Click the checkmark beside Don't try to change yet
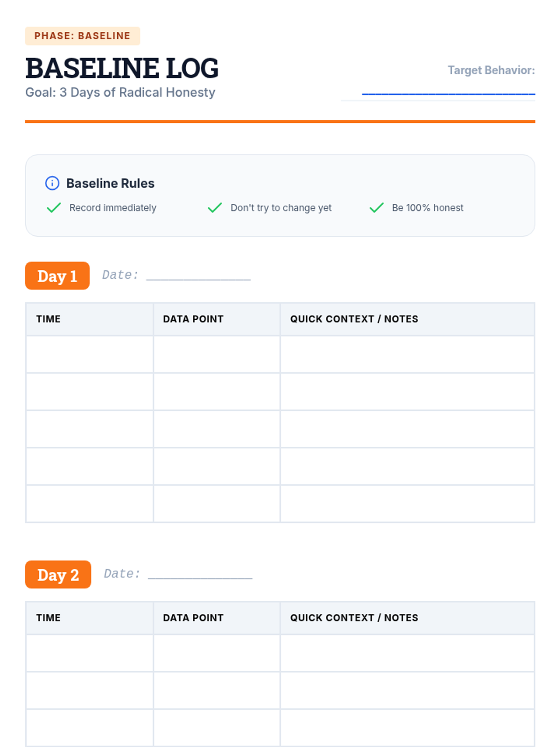The width and height of the screenshot is (560, 747). (x=215, y=208)
